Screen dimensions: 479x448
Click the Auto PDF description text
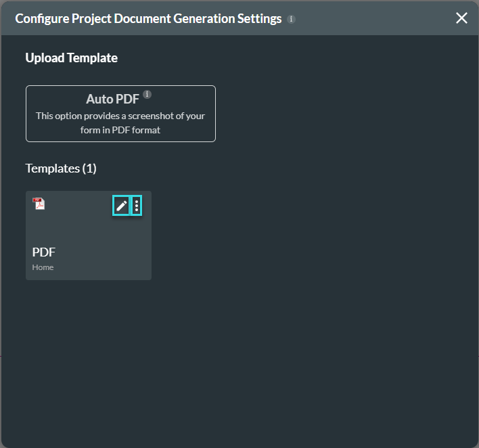pos(120,122)
